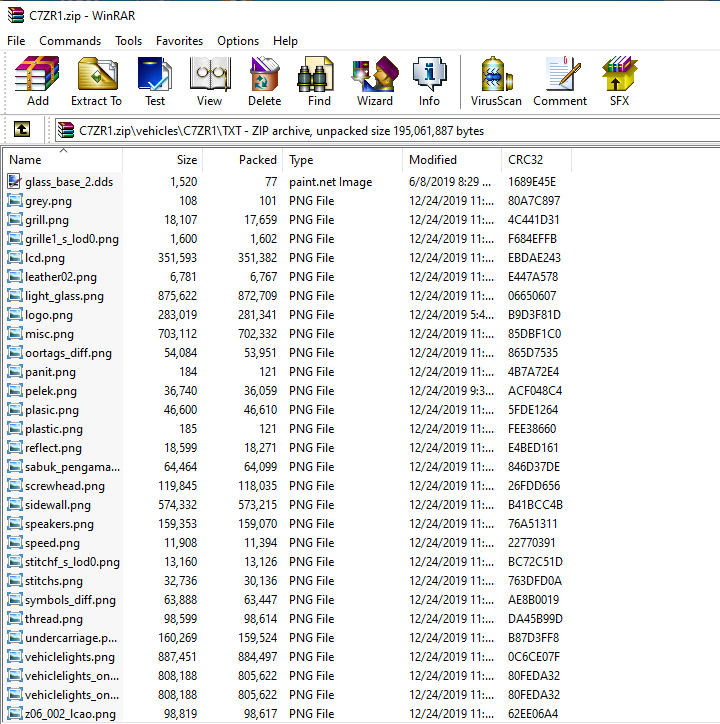This screenshot has height=724, width=720.
Task: Select leather02.png file
Action: coord(61,277)
